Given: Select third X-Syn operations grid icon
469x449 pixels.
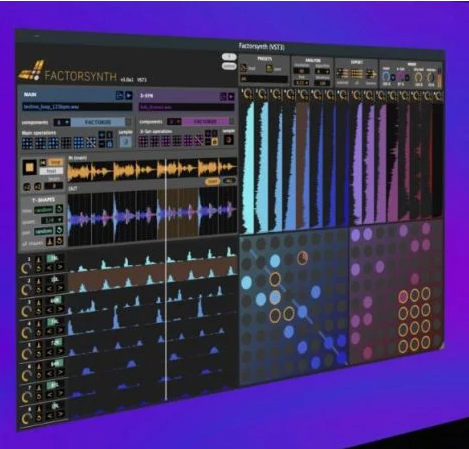Looking at the screenshot, I should pos(166,141).
